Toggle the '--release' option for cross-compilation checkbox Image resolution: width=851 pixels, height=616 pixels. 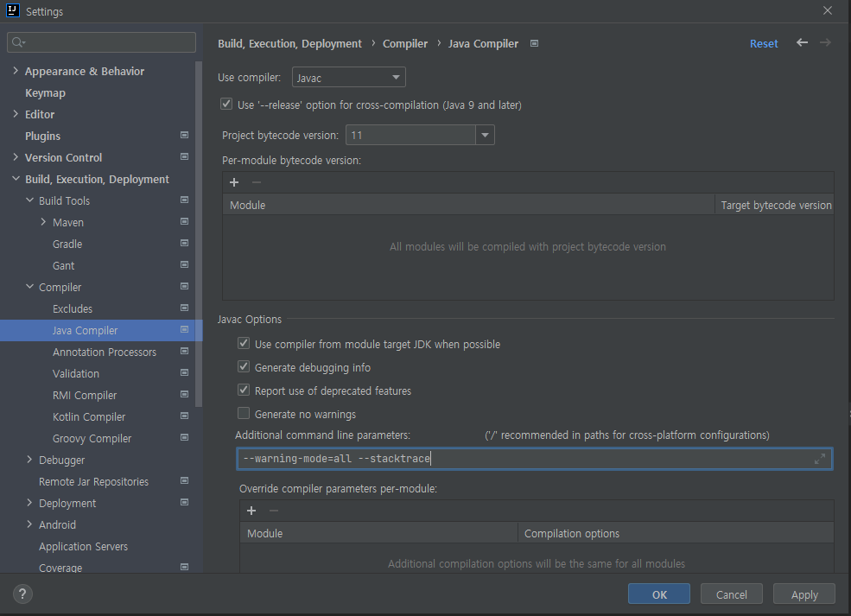point(226,105)
